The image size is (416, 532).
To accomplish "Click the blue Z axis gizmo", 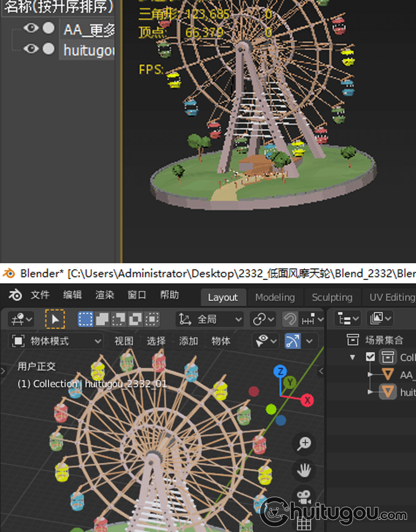I will [x=281, y=372].
